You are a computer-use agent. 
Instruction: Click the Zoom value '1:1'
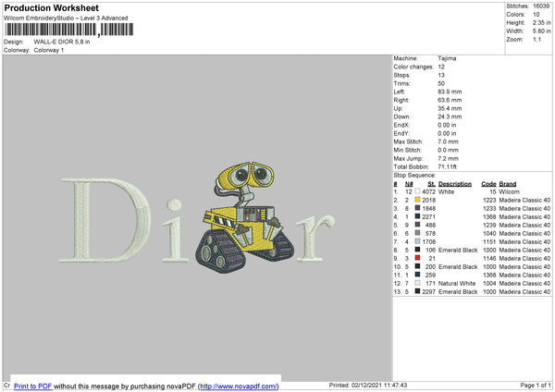tap(536, 39)
